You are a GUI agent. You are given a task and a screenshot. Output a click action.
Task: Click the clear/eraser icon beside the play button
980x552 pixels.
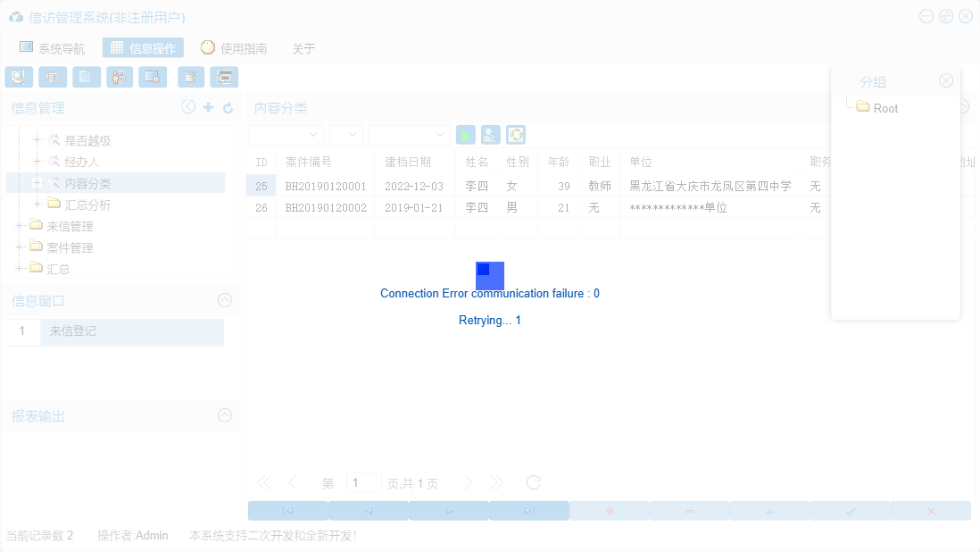point(490,134)
